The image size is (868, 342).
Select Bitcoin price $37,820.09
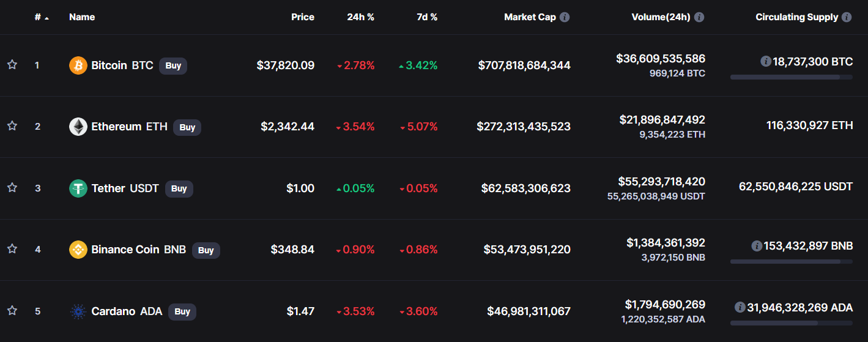pyautogui.click(x=286, y=65)
